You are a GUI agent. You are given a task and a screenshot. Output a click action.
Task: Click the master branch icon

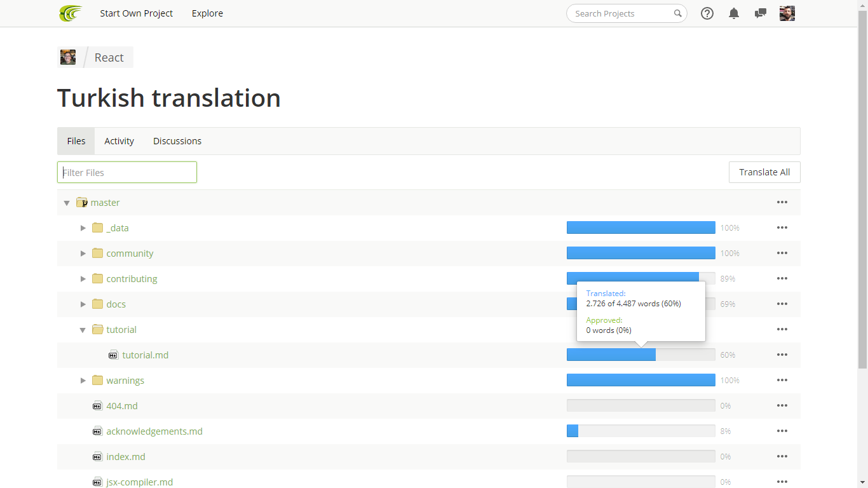[81, 202]
